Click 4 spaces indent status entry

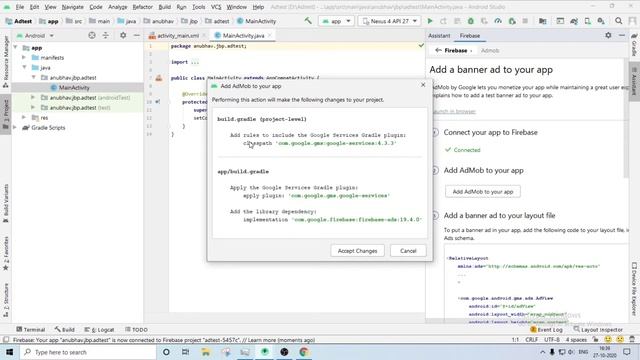(576, 340)
